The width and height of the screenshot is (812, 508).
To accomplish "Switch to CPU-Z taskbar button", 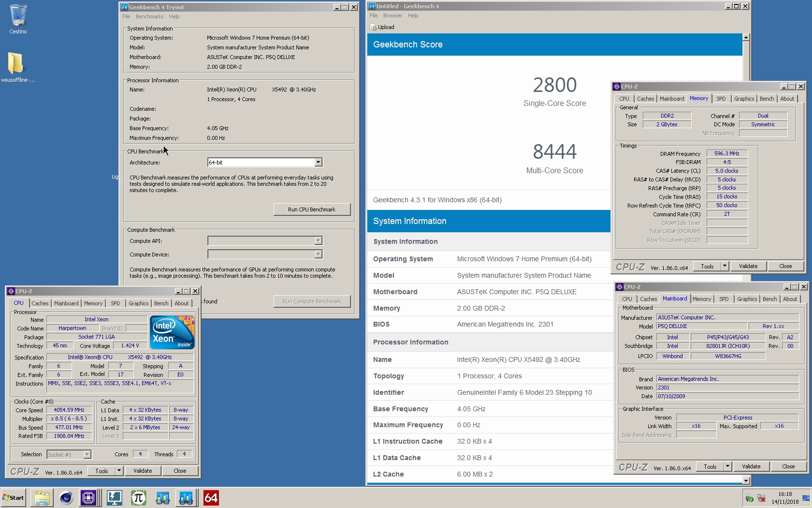I will click(88, 498).
